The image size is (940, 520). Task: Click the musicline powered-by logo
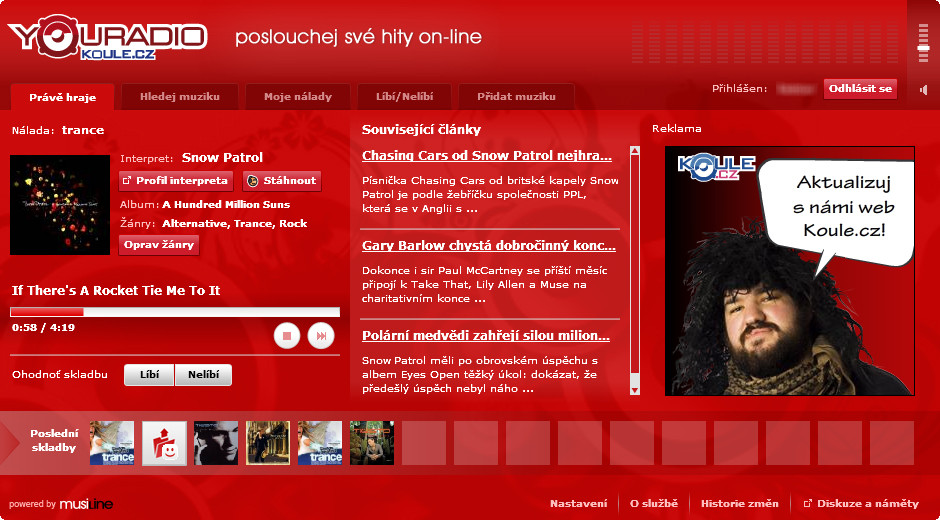(86, 504)
